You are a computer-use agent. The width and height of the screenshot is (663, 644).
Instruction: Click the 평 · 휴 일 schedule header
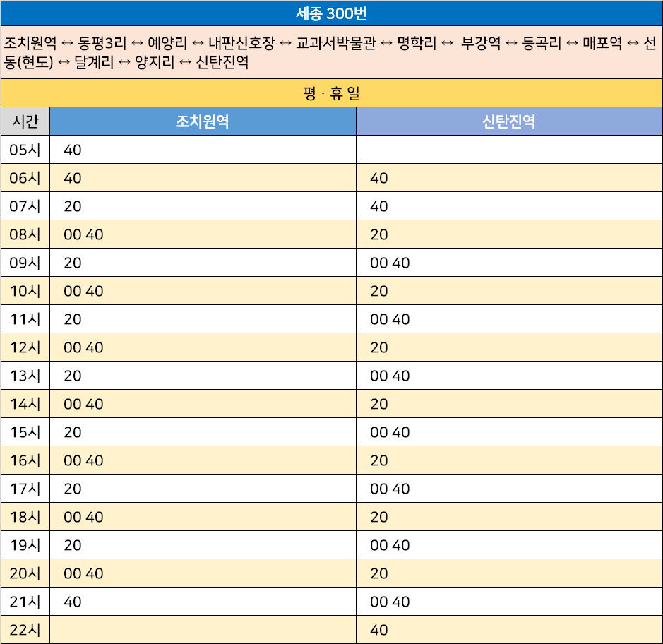[x=331, y=93]
